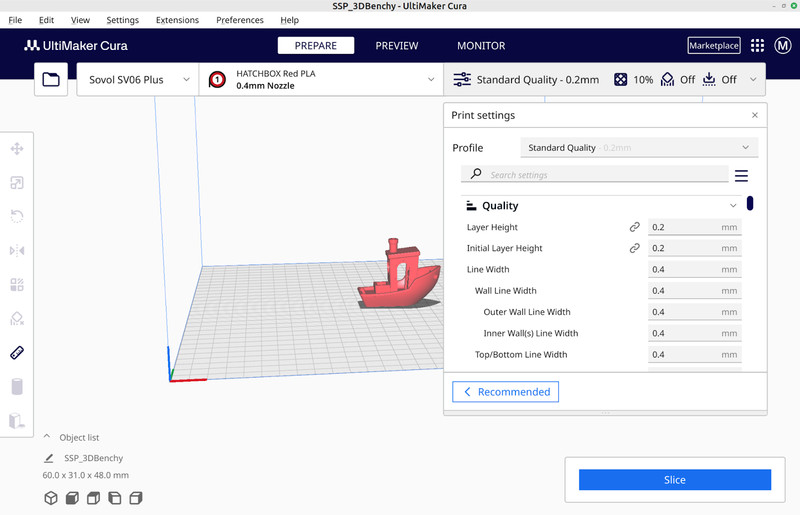Switch to front view cube icon
The width and height of the screenshot is (800, 515).
pos(72,498)
